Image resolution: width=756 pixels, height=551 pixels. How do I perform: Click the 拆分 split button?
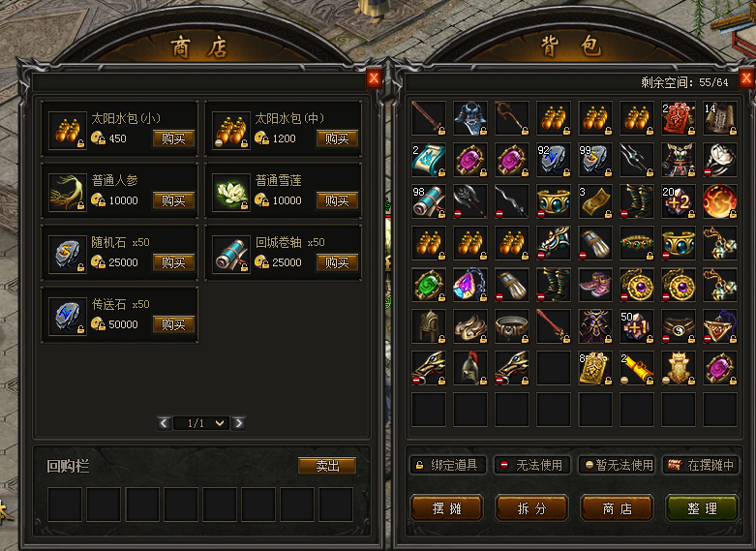coord(531,508)
